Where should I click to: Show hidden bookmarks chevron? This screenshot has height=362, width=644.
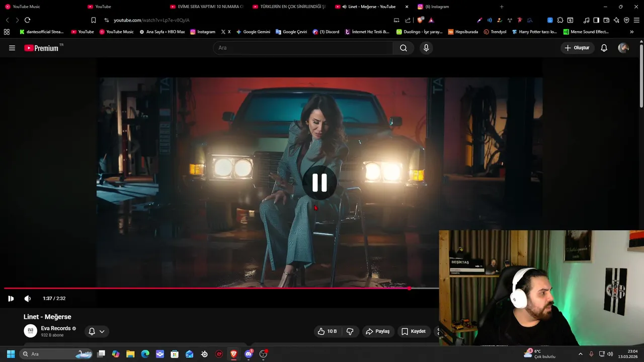632,32
